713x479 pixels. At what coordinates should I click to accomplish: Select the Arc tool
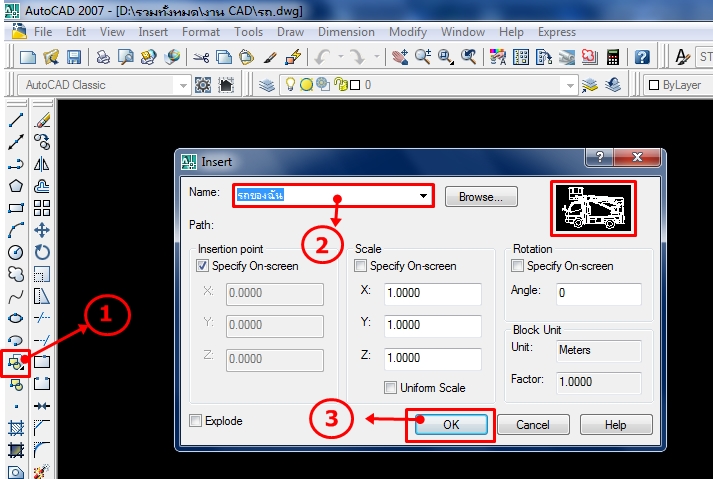tap(15, 230)
